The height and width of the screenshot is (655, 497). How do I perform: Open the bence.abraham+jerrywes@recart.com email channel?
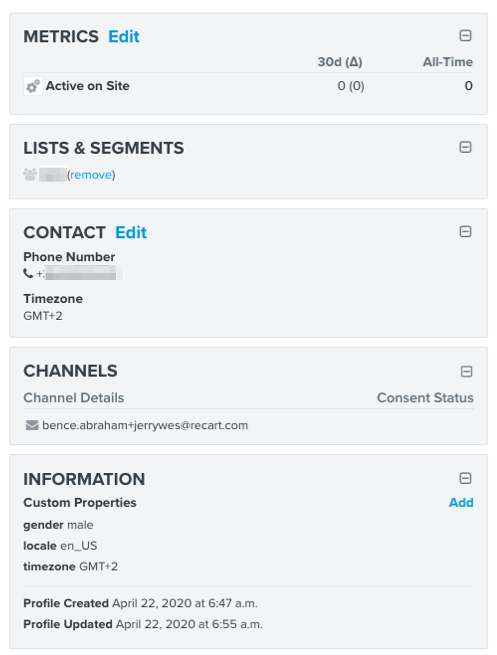click(145, 425)
